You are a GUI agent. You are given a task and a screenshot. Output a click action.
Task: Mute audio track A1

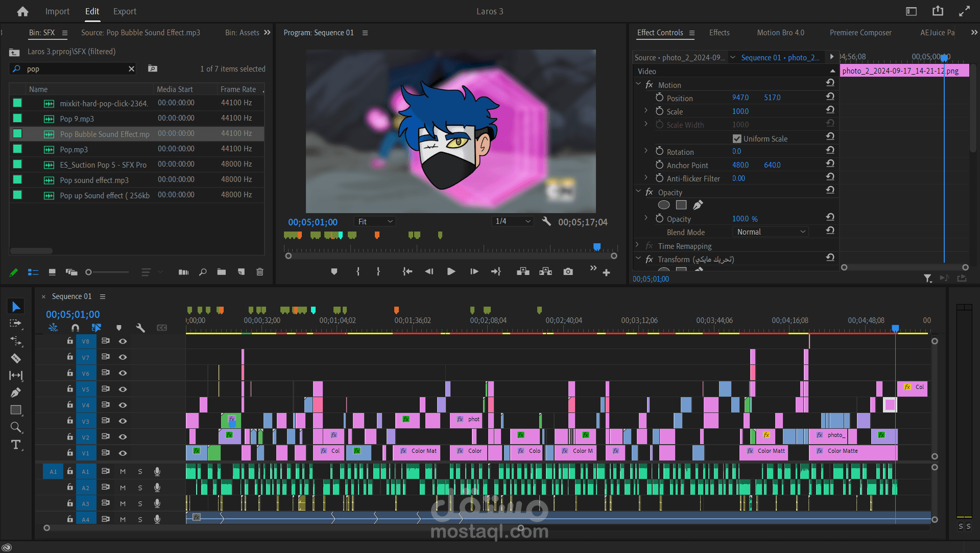[123, 471]
